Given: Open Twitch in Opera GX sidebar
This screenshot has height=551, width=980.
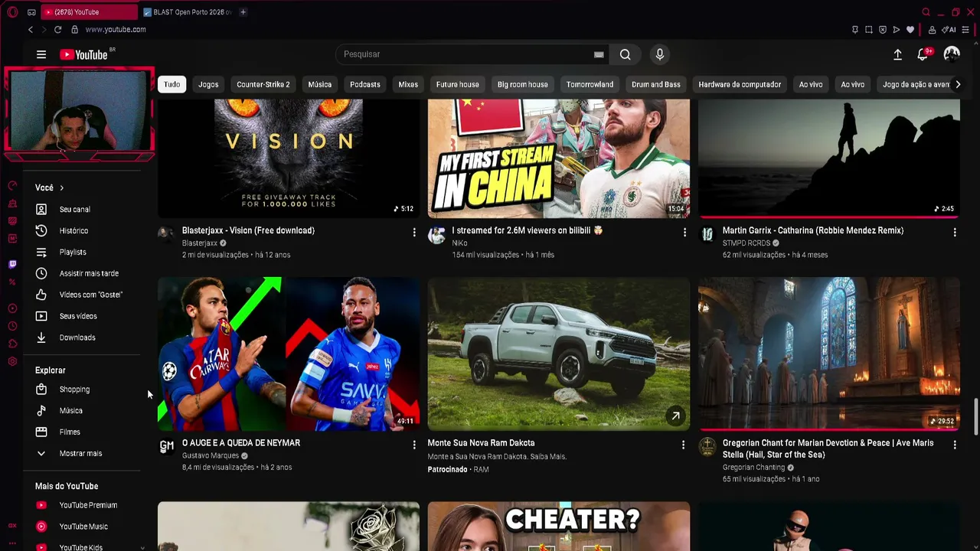Looking at the screenshot, I should (12, 264).
